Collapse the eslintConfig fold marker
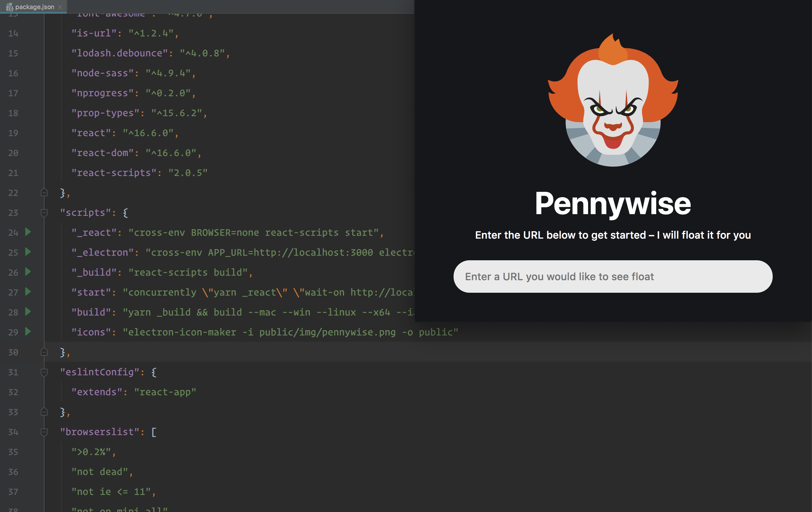The width and height of the screenshot is (812, 512). click(x=44, y=372)
